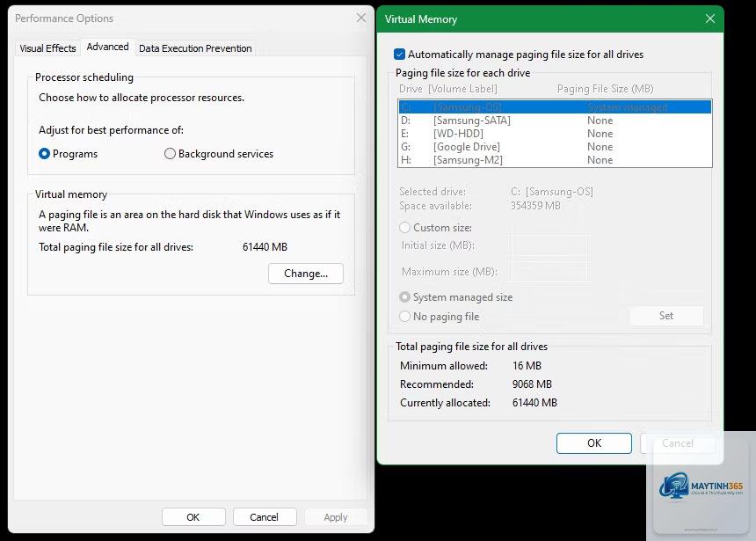Select drive G: Google Drive row
This screenshot has height=541, width=756.
pos(555,147)
